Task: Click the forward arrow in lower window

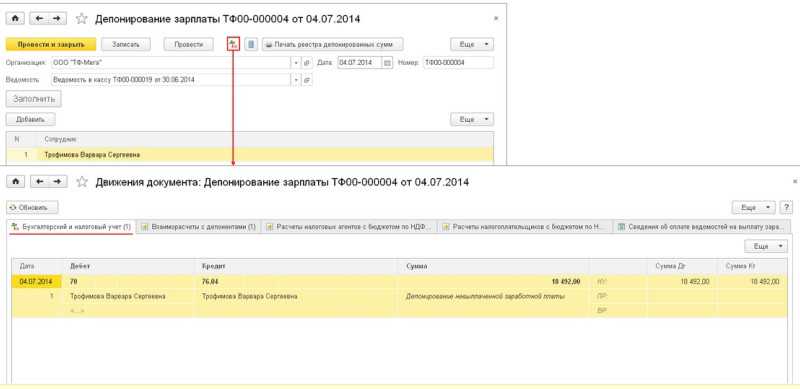Action: click(57, 181)
